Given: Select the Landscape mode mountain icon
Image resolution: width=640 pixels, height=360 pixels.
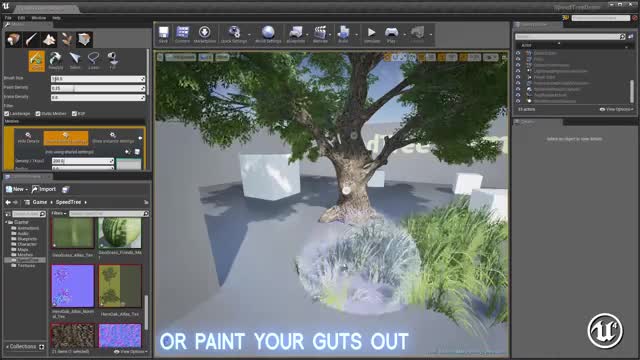Looking at the screenshot, I should click(49, 40).
